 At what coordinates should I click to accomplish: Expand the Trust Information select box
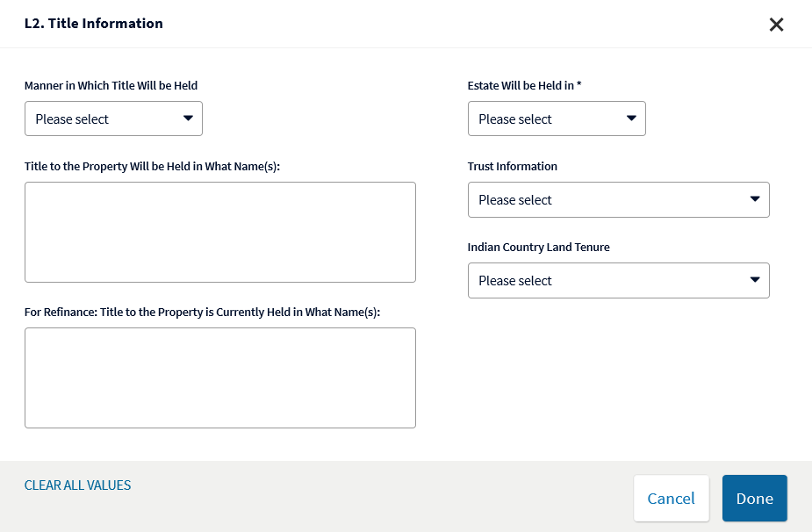tap(618, 199)
